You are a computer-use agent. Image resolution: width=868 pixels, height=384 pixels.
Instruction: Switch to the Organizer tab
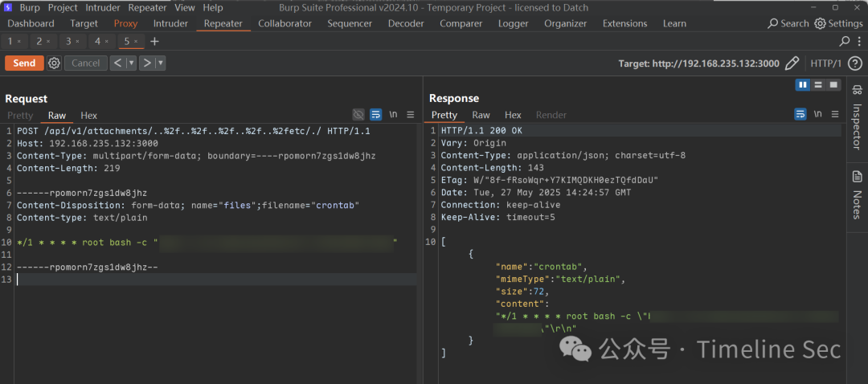pos(565,23)
